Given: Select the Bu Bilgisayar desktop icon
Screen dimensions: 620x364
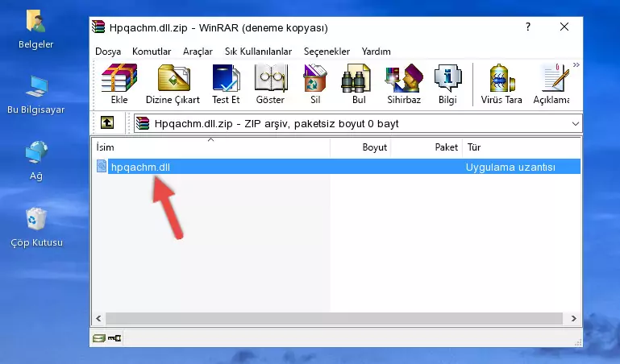Looking at the screenshot, I should (36, 95).
